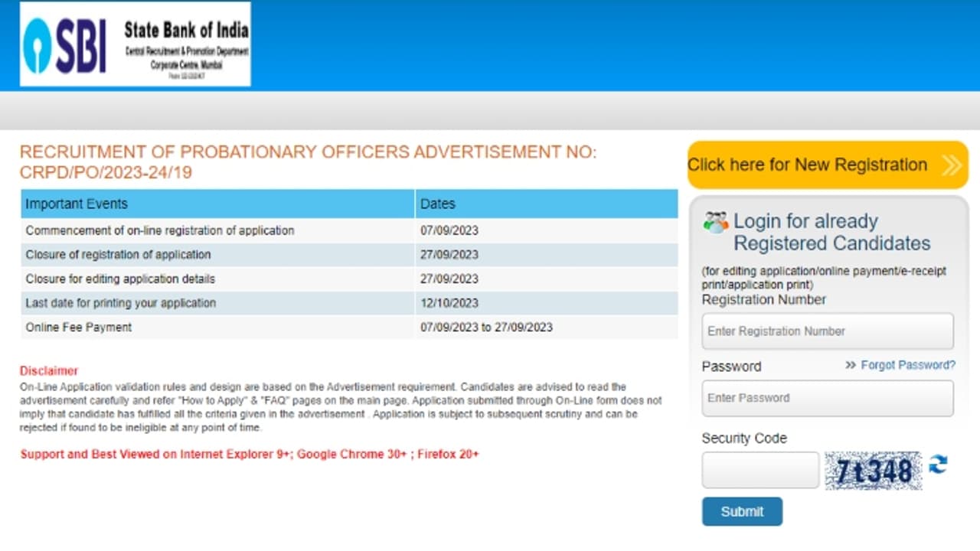Click the captcha image showing 7t348
The width and height of the screenshot is (980, 551).
coord(873,470)
